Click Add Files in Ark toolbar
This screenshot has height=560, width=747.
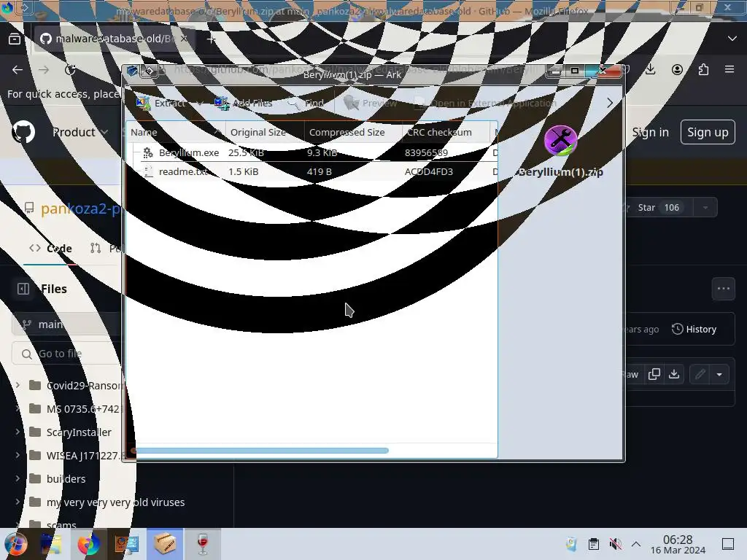point(243,103)
